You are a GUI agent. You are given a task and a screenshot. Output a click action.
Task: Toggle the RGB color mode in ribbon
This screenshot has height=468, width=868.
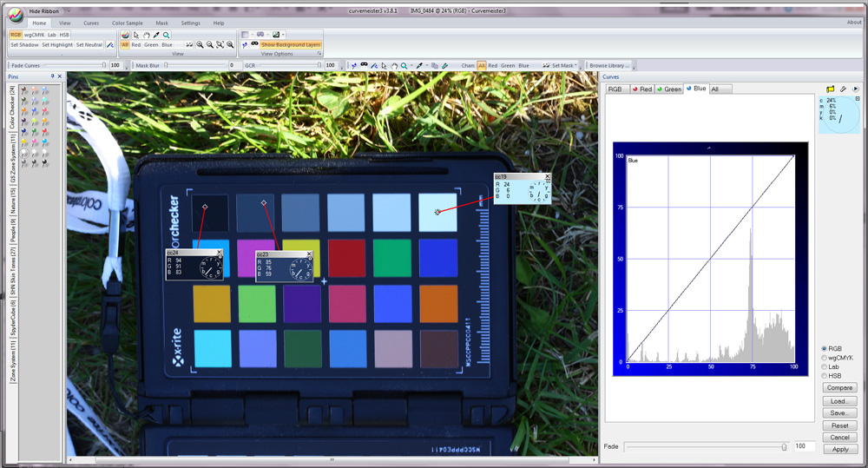(x=16, y=35)
